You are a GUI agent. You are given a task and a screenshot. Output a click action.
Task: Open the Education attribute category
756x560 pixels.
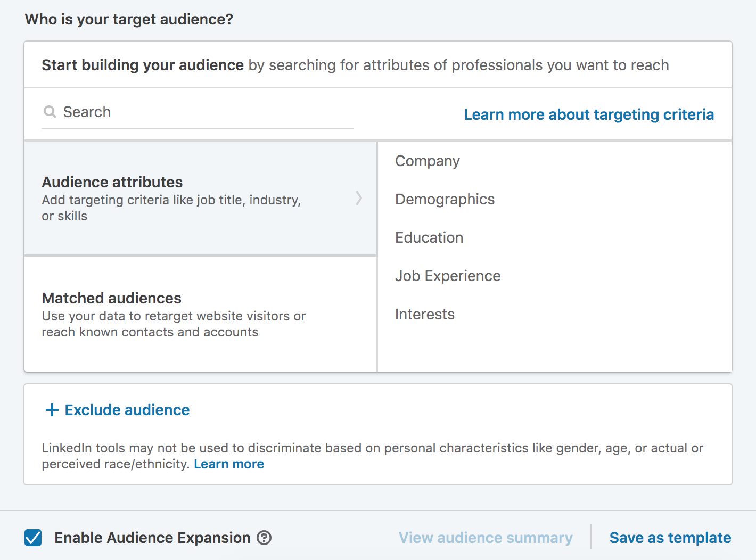coord(429,237)
